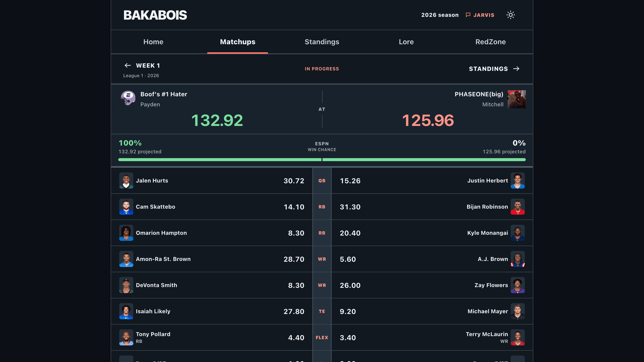Click the 125.96 red score

(428, 120)
